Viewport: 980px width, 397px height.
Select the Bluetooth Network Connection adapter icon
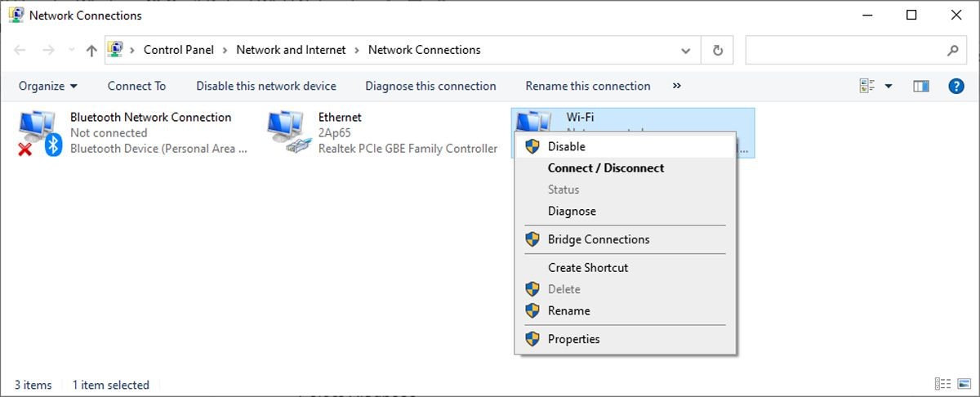click(x=39, y=133)
